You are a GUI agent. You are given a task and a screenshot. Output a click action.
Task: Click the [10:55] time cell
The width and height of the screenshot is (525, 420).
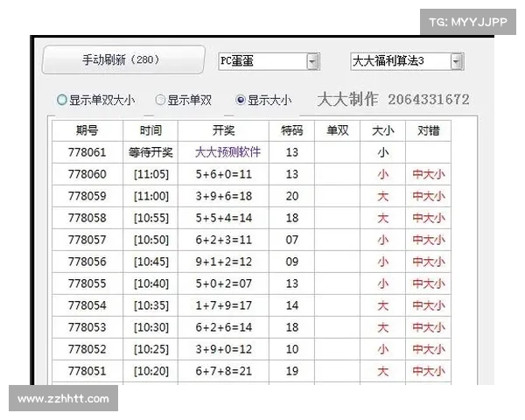150,218
